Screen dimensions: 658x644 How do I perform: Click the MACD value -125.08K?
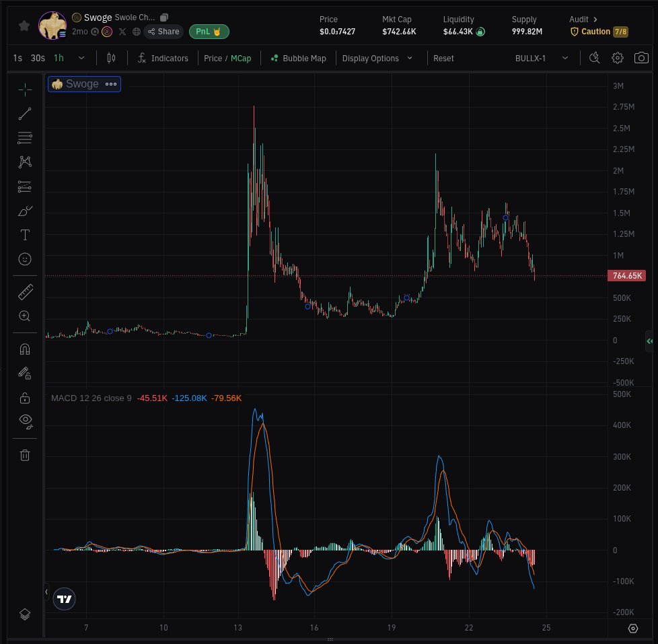[189, 398]
